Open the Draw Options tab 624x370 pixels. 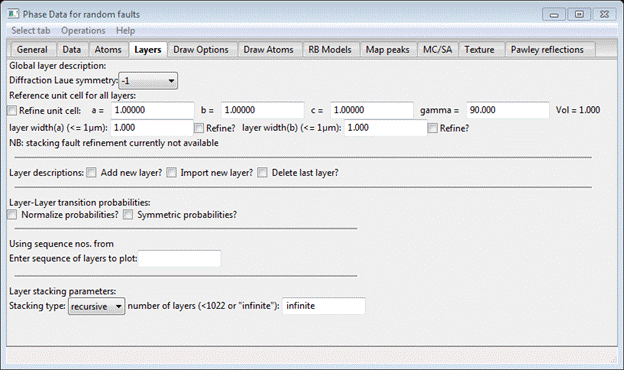click(201, 50)
